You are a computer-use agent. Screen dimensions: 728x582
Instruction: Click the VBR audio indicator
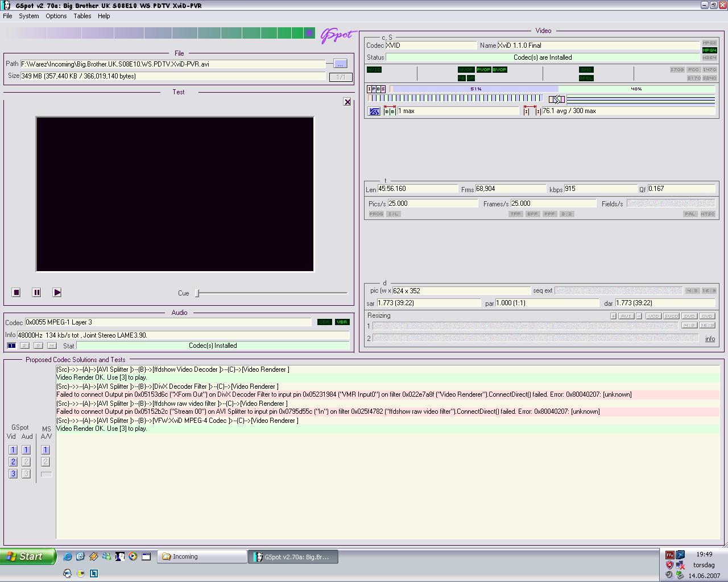342,322
